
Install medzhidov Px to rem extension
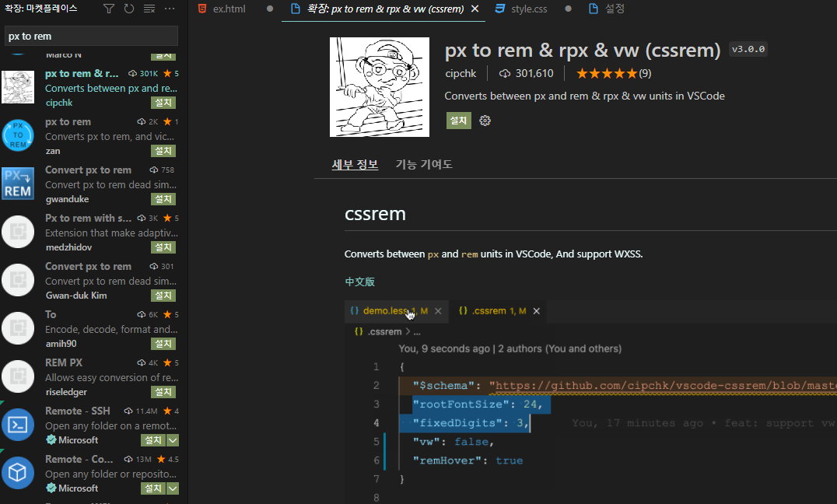[163, 247]
